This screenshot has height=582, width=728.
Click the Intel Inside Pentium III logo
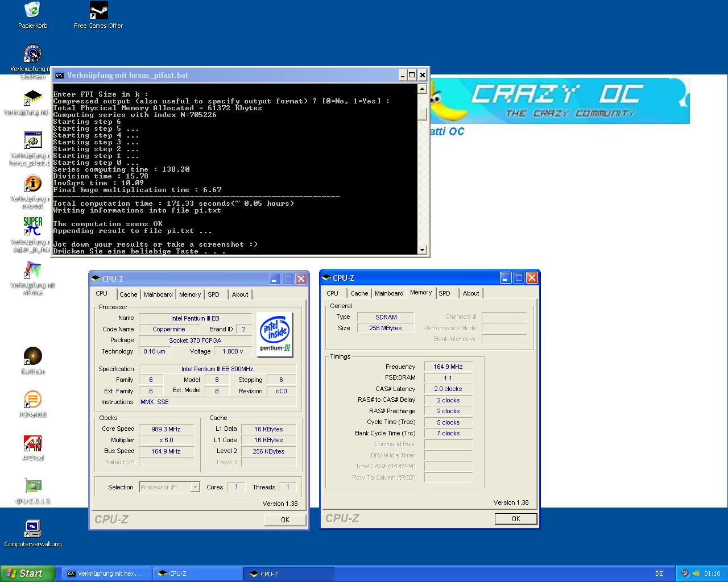tap(275, 334)
